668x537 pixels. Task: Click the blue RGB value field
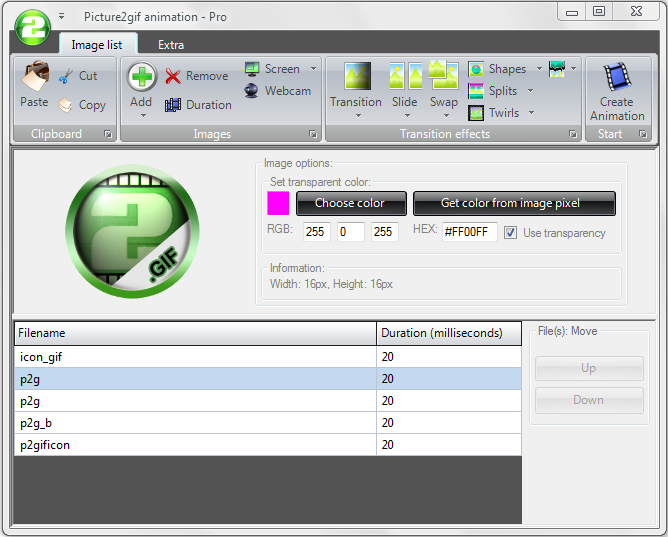point(385,232)
